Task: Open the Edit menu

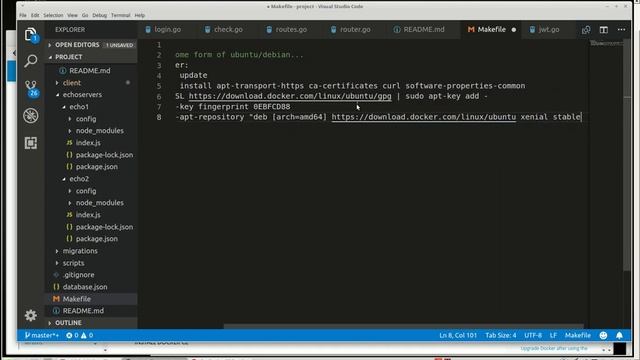Action: tap(35, 15)
